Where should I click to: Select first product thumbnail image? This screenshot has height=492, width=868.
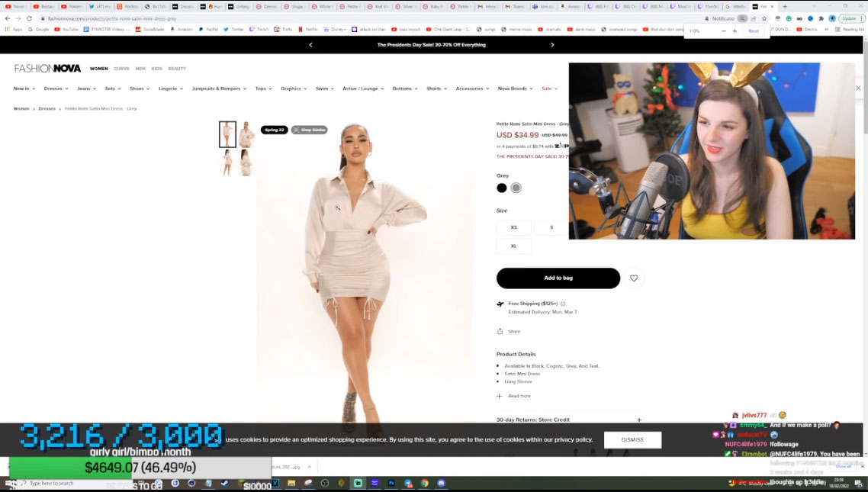227,134
